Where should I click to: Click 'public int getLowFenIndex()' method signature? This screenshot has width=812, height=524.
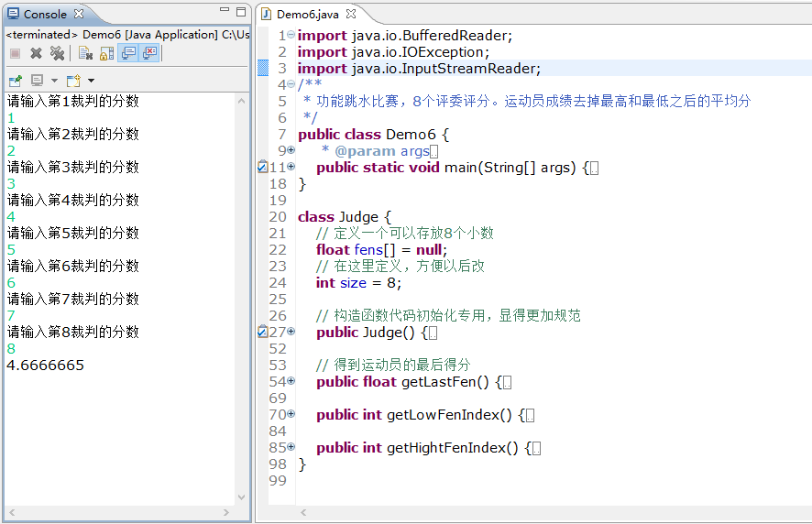[x=414, y=415]
